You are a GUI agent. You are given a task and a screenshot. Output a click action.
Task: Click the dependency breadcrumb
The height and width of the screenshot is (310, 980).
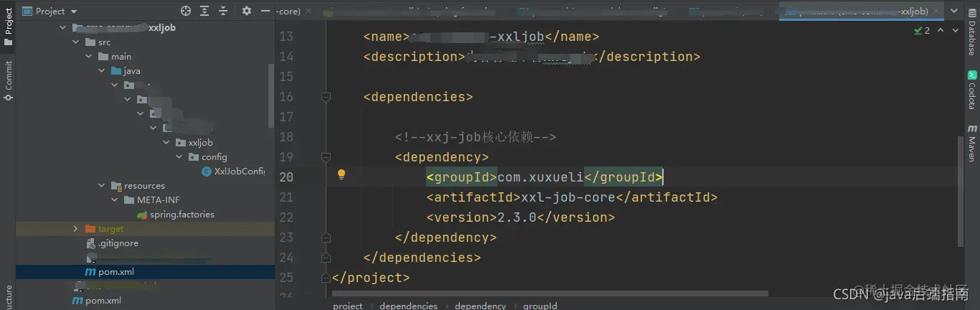[480, 306]
